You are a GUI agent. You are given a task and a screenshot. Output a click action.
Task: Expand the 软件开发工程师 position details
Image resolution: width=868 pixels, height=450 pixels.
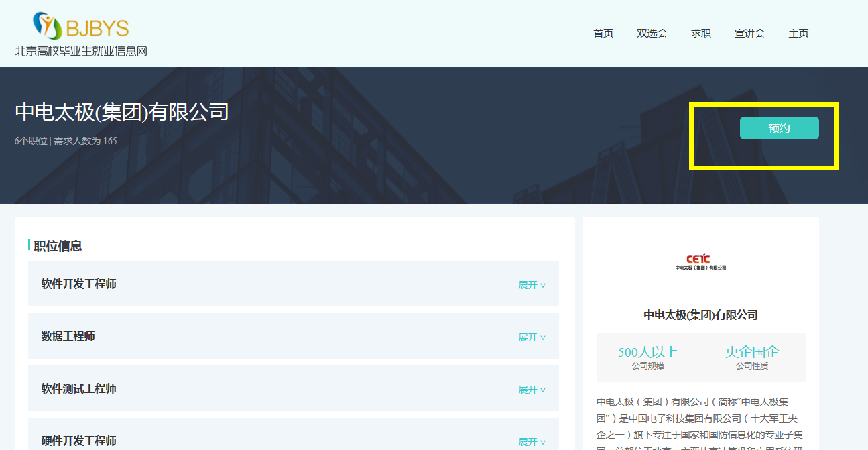(532, 285)
